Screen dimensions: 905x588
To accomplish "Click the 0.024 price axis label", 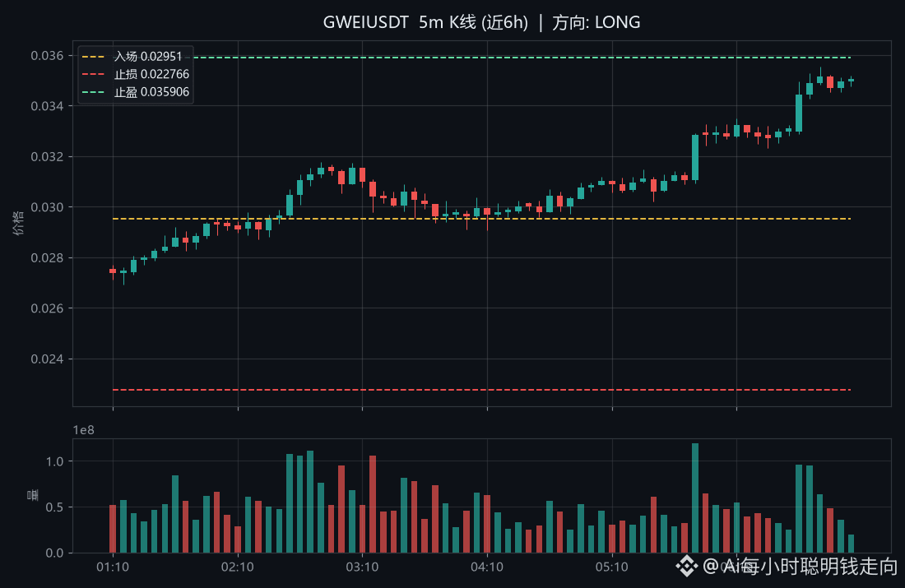I will click(x=48, y=359).
